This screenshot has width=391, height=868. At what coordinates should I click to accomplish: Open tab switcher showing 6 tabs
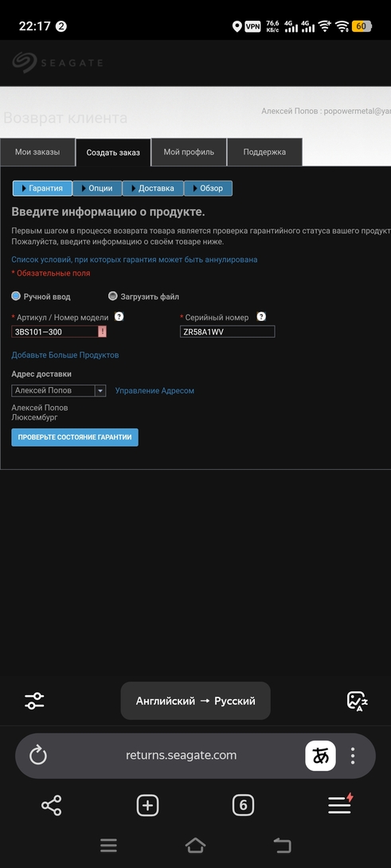pyautogui.click(x=243, y=805)
